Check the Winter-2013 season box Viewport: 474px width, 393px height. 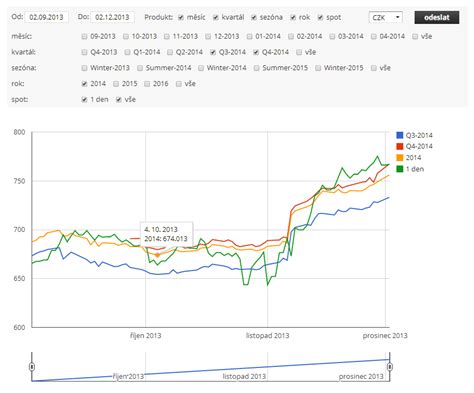84,68
